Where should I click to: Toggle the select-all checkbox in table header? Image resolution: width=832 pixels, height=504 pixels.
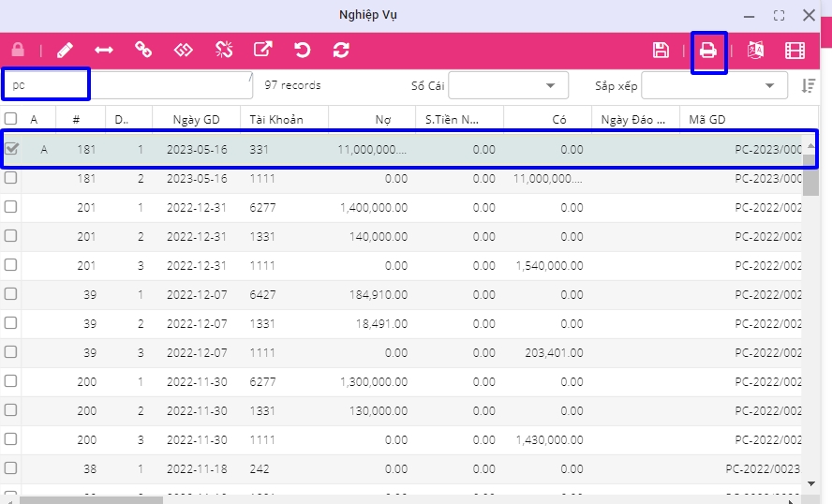point(11,119)
